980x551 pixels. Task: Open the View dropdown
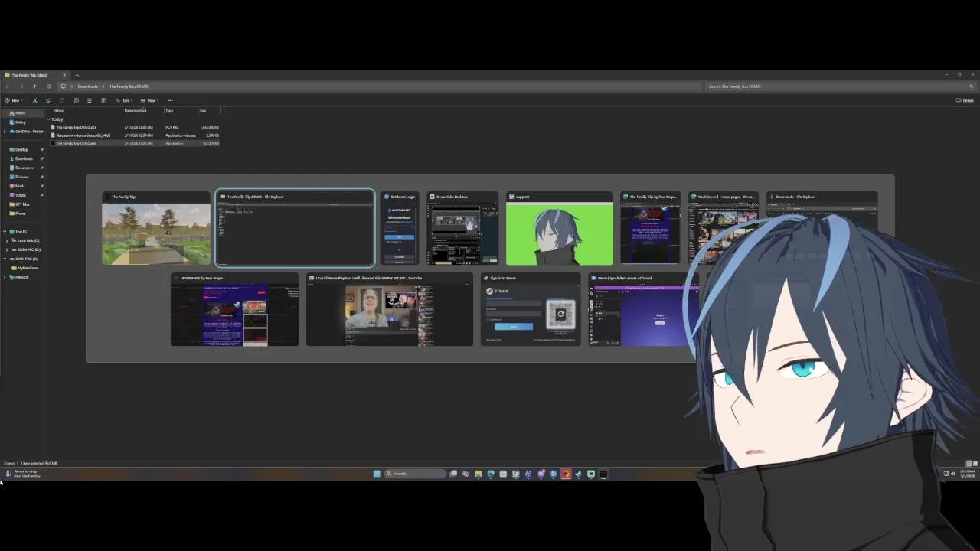[x=150, y=100]
